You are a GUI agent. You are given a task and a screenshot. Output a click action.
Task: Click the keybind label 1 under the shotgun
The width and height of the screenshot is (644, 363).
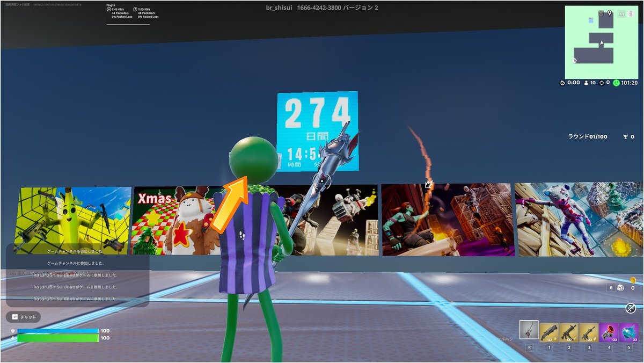[x=549, y=347]
